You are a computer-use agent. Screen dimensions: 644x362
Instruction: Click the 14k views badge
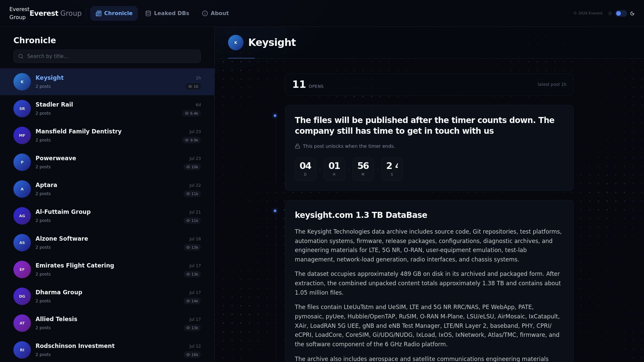pos(192,301)
